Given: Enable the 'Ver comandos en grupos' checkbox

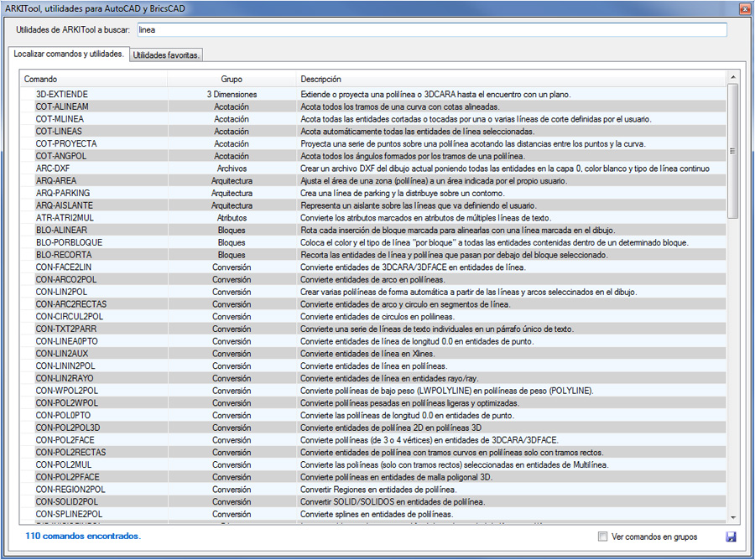Looking at the screenshot, I should pyautogui.click(x=602, y=537).
